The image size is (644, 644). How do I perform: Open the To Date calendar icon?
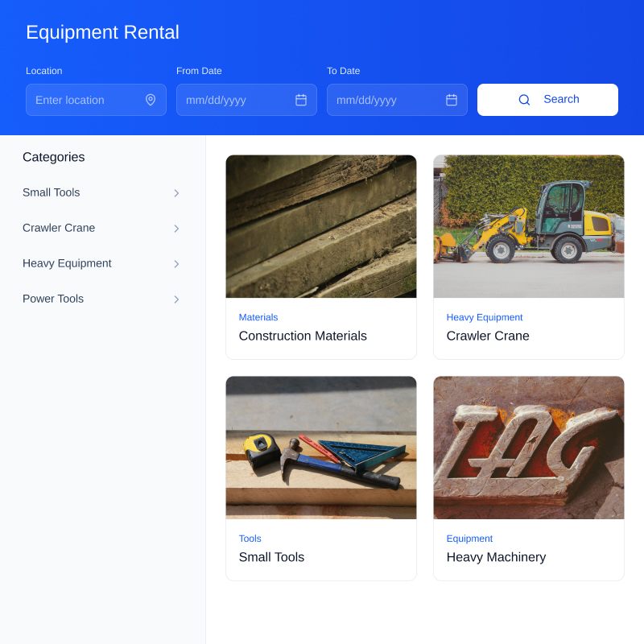[x=452, y=100]
